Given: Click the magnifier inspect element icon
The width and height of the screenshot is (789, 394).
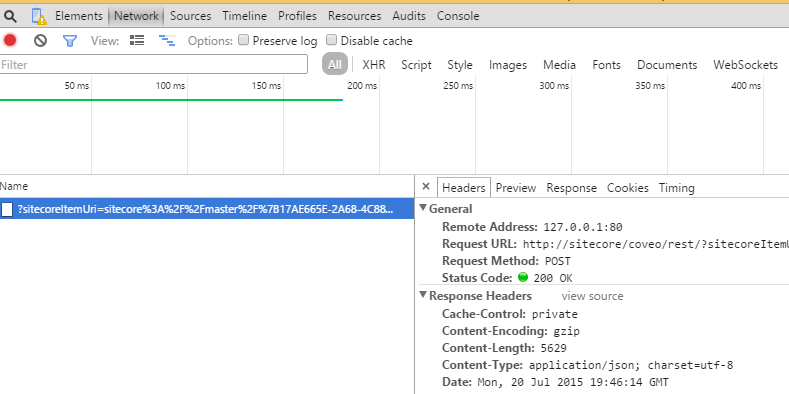Looking at the screenshot, I should click(x=11, y=17).
